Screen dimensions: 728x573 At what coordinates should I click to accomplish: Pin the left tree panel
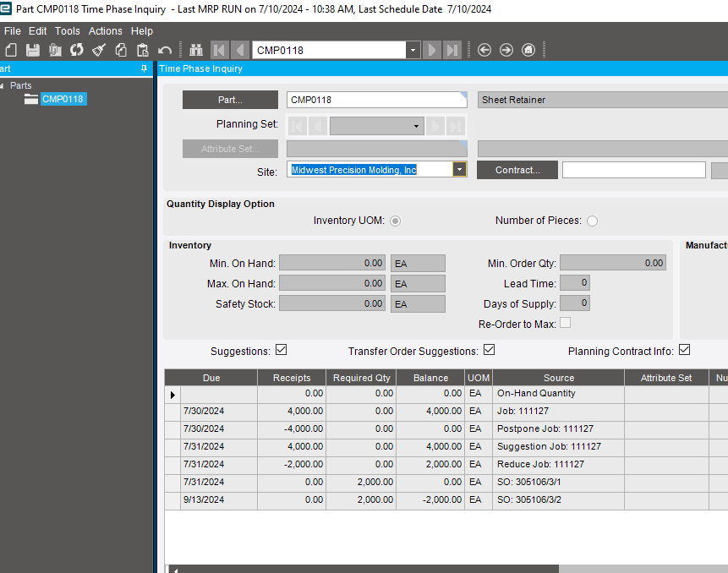click(x=144, y=68)
